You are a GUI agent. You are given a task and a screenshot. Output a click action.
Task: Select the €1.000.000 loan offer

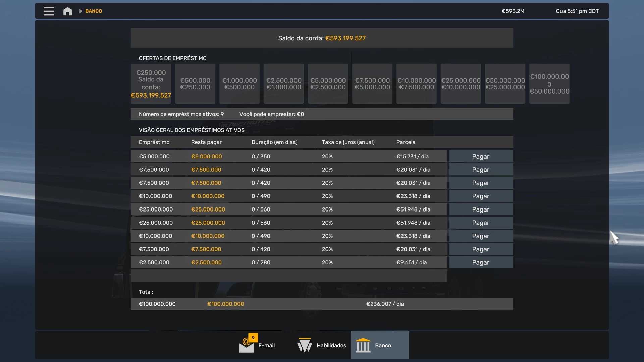pos(239,84)
